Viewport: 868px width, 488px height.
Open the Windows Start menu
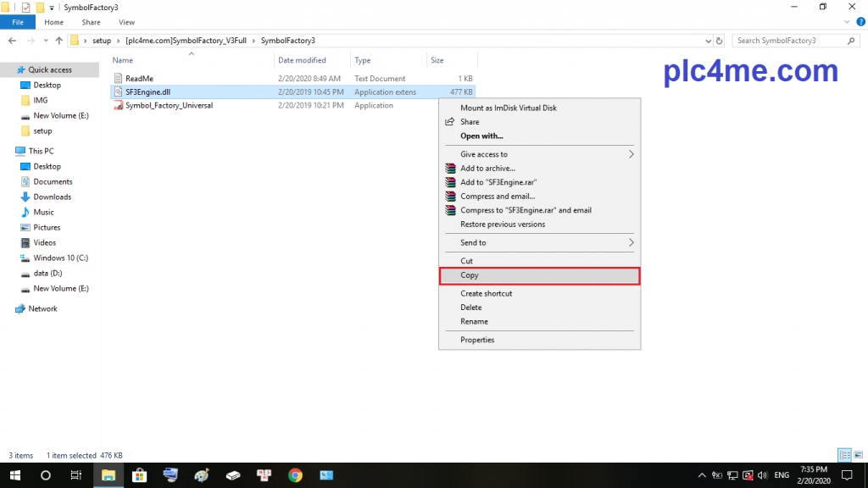[x=15, y=475]
